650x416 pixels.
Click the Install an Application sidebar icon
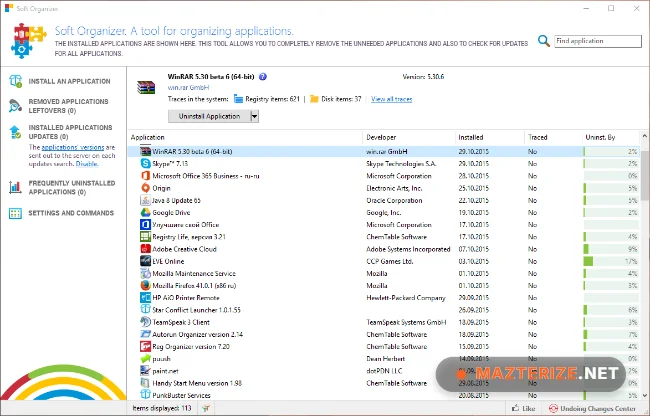[x=15, y=81]
